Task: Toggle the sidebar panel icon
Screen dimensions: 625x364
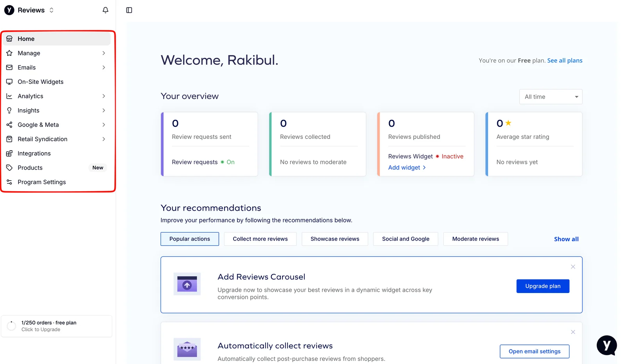Action: tap(129, 10)
